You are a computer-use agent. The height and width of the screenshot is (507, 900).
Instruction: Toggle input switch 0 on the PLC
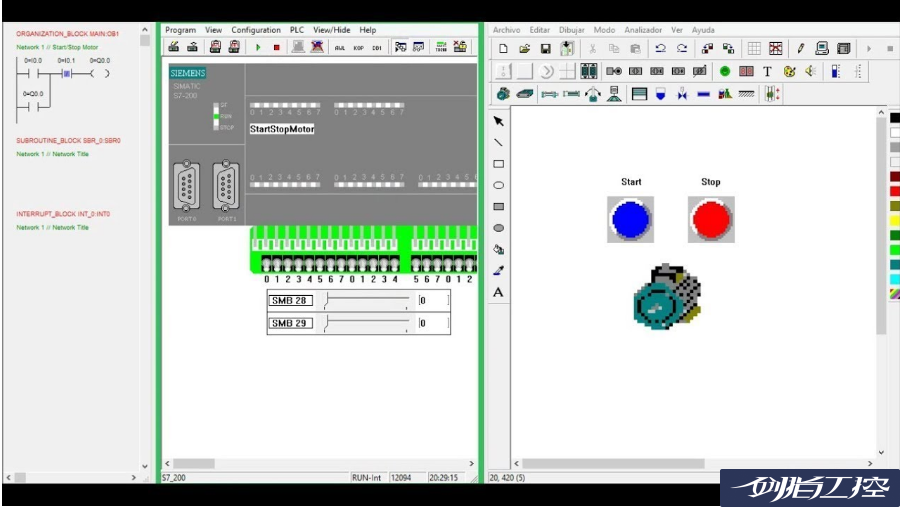266,265
